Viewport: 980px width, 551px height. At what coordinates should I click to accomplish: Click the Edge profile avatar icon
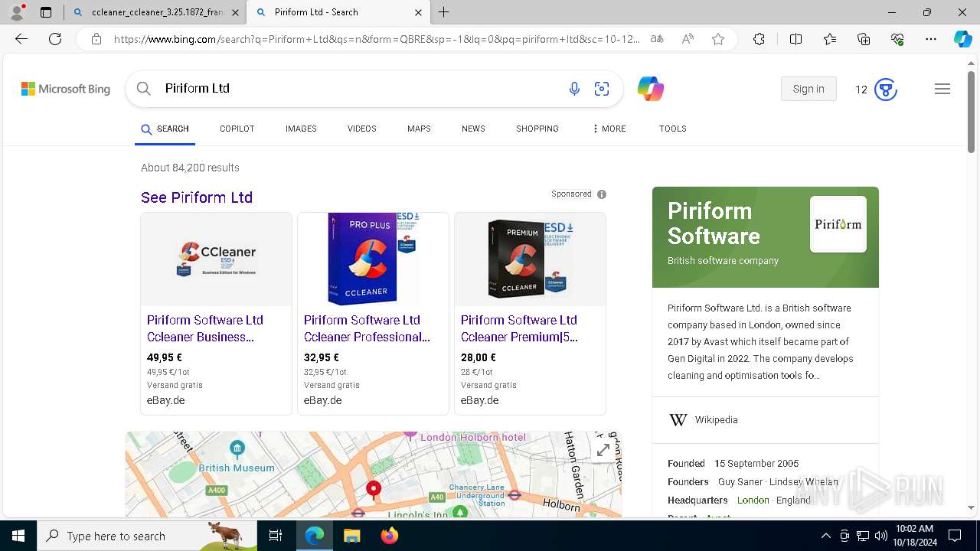click(17, 12)
